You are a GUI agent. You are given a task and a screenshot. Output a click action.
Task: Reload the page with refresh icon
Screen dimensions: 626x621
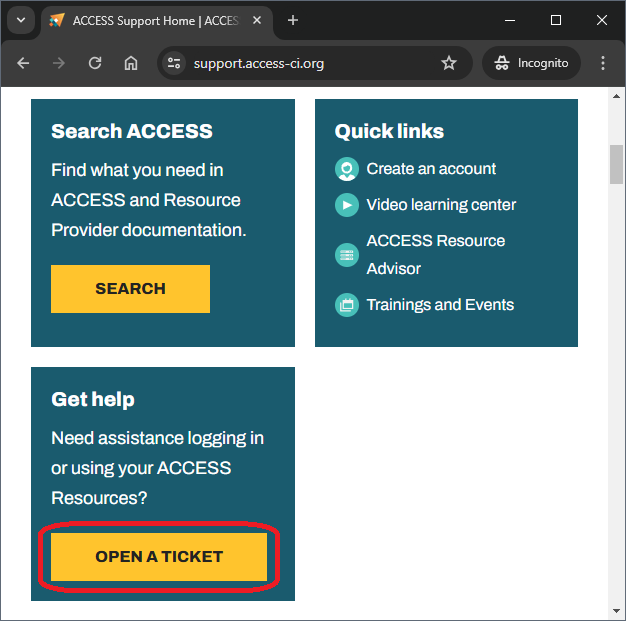pos(95,63)
